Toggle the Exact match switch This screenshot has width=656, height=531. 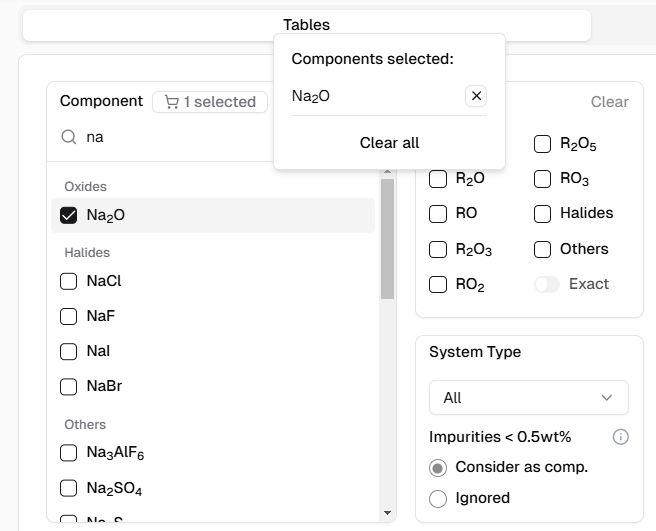547,284
